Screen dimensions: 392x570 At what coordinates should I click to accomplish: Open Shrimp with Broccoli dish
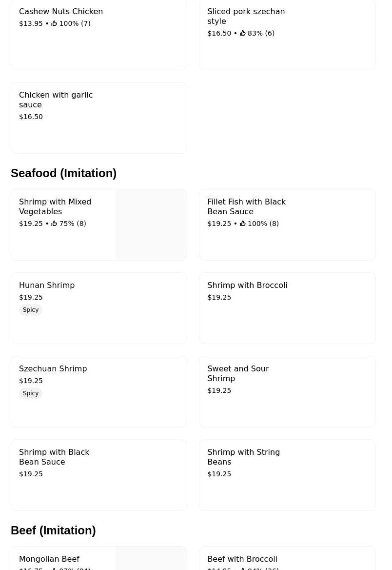click(287, 308)
